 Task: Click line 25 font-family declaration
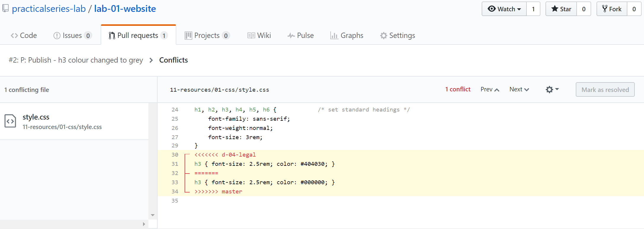249,119
